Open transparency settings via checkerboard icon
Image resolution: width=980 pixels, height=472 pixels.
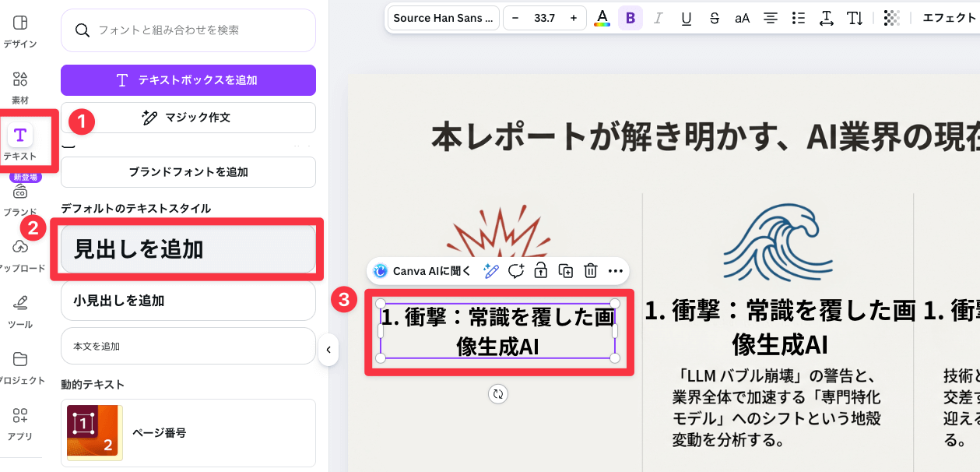(x=891, y=17)
